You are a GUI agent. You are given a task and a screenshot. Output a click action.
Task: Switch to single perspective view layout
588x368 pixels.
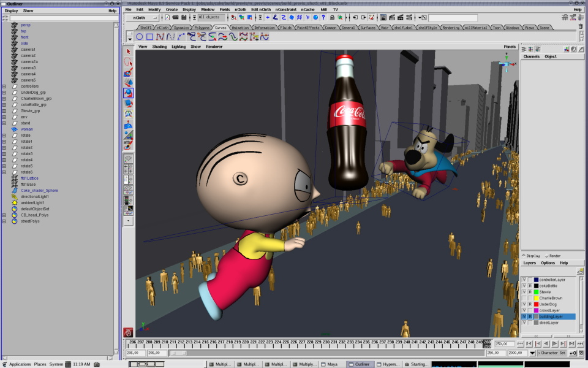pos(128,159)
